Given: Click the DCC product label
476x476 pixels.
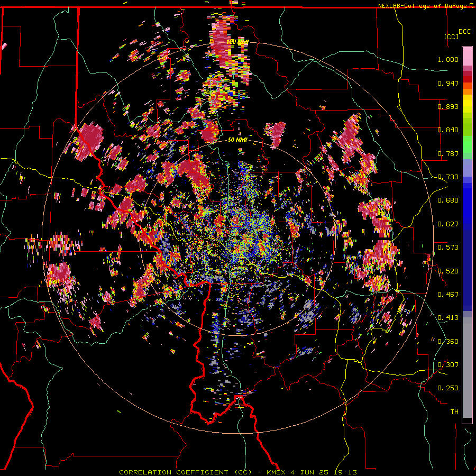Looking at the screenshot, I should [x=465, y=32].
